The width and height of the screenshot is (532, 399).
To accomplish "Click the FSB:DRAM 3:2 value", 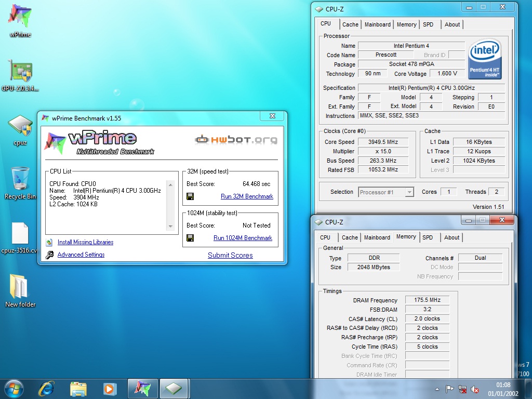I will click(x=427, y=309).
